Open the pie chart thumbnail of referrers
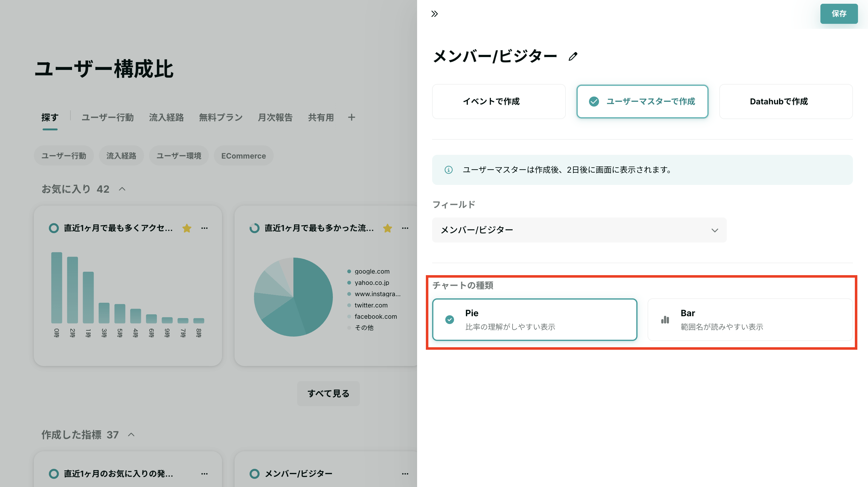The height and width of the screenshot is (487, 868). pyautogui.click(x=293, y=297)
